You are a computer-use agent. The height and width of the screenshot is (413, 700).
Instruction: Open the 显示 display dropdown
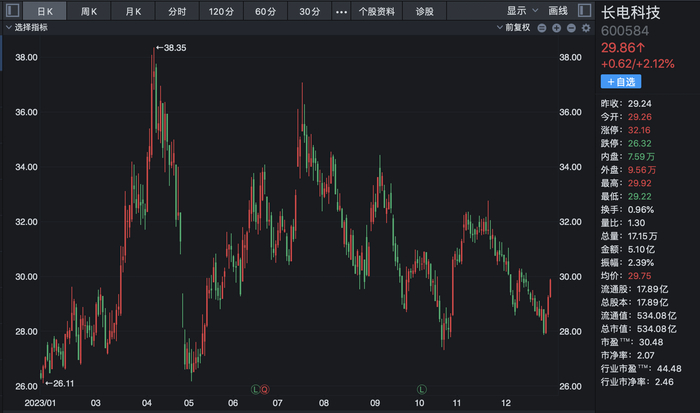point(521,11)
